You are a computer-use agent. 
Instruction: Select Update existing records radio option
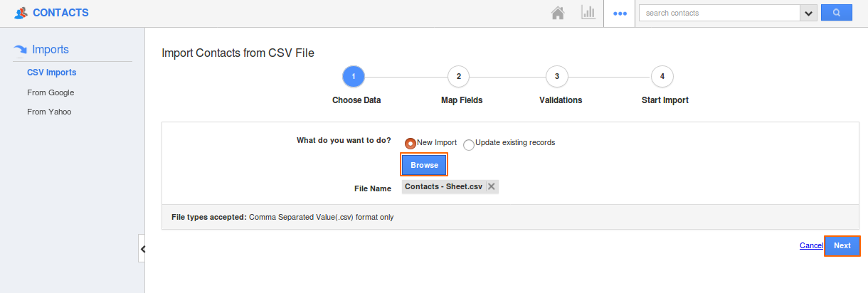[469, 144]
